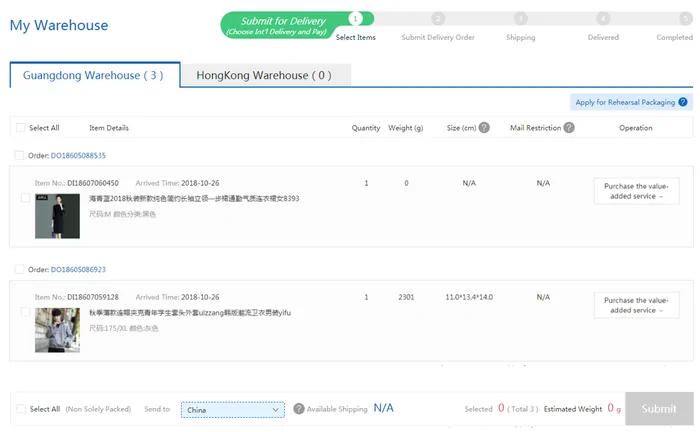Click the weight value 2301
700x432 pixels.
[x=406, y=297]
